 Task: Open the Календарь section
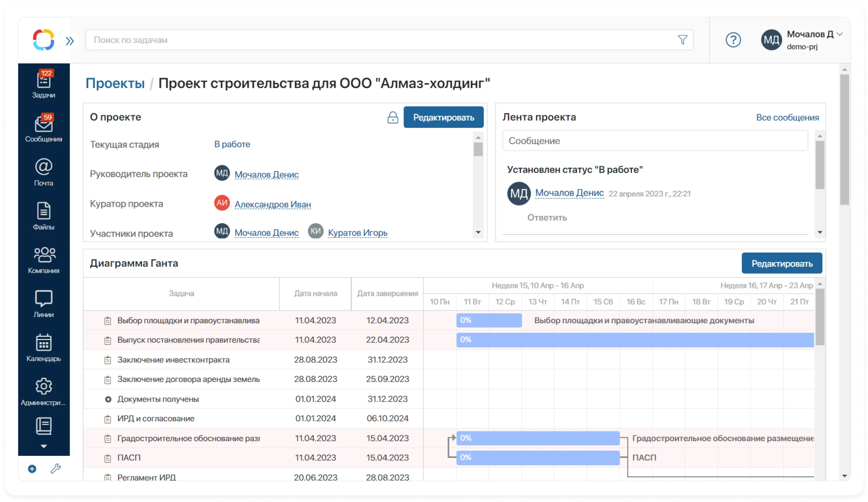[x=43, y=348]
